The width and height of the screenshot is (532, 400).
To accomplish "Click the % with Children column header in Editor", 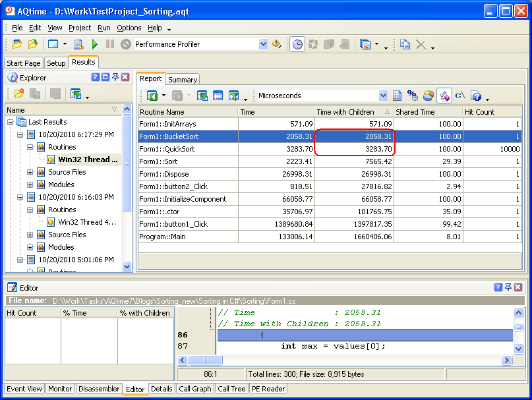I will (146, 313).
